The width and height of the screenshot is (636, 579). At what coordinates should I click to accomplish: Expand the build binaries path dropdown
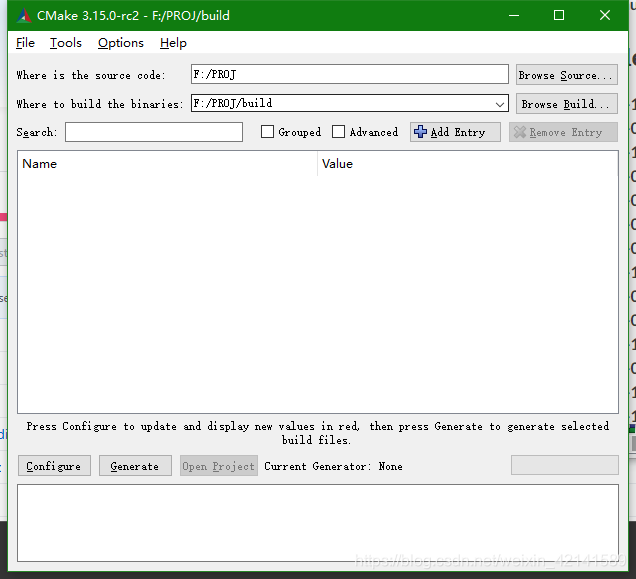500,104
